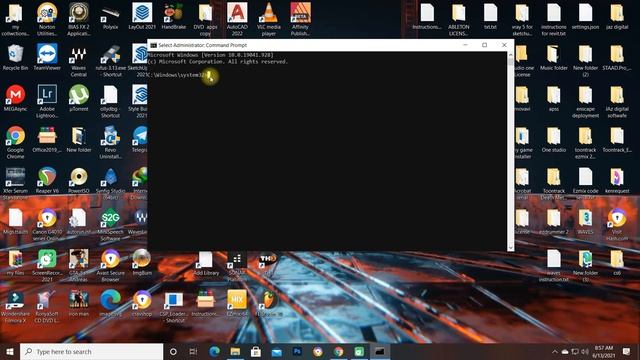Click the C:\Windows\system32 prompt line
The width and height of the screenshot is (640, 360).
tap(178, 75)
